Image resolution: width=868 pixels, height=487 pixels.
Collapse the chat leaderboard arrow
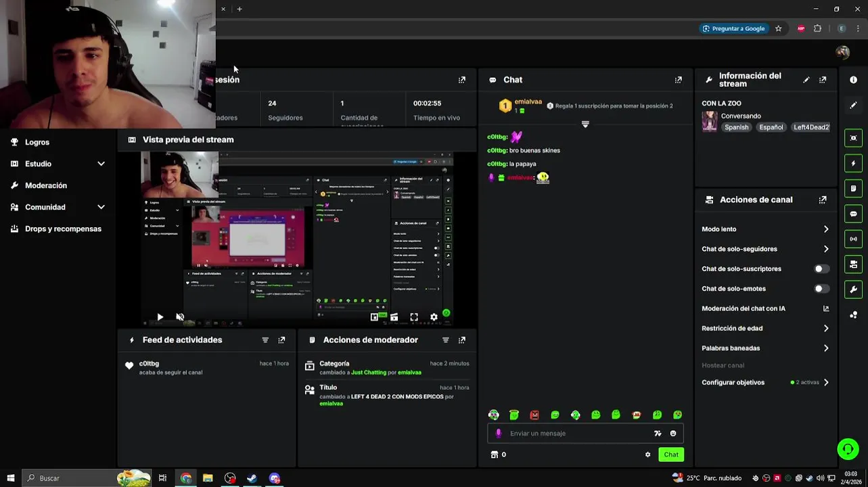pyautogui.click(x=585, y=124)
